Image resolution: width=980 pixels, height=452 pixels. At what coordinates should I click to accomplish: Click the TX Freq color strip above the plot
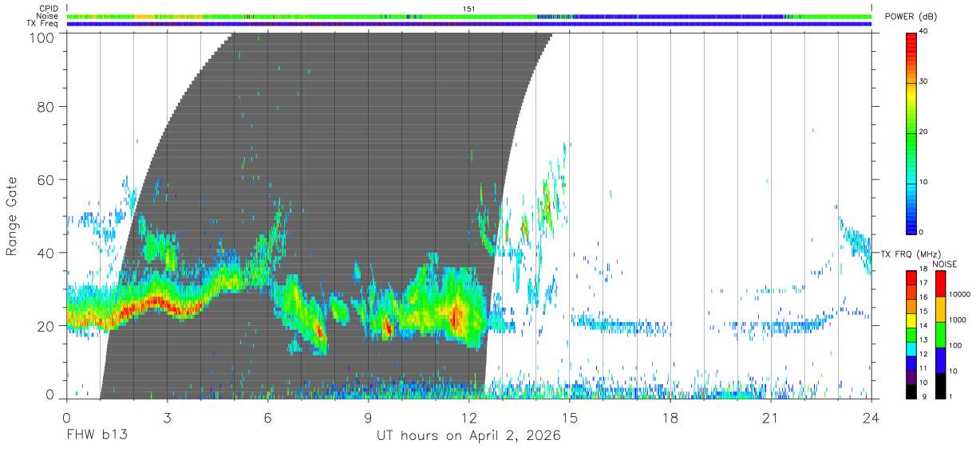pyautogui.click(x=469, y=24)
